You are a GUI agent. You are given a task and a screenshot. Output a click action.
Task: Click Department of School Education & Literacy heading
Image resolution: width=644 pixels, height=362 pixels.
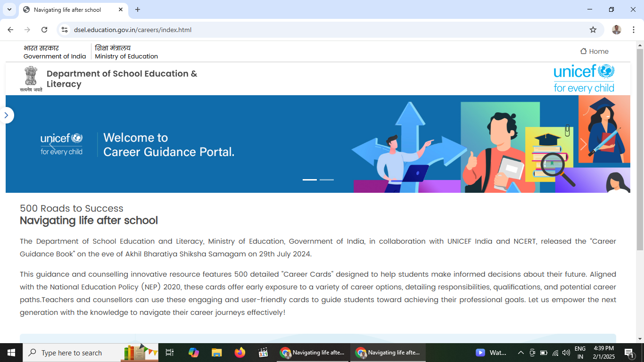point(122,79)
